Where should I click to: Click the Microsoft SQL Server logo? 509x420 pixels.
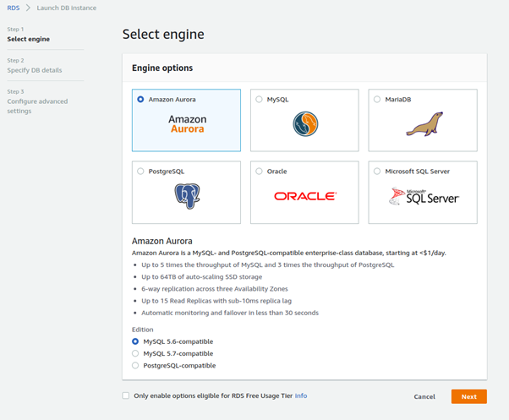pos(424,197)
